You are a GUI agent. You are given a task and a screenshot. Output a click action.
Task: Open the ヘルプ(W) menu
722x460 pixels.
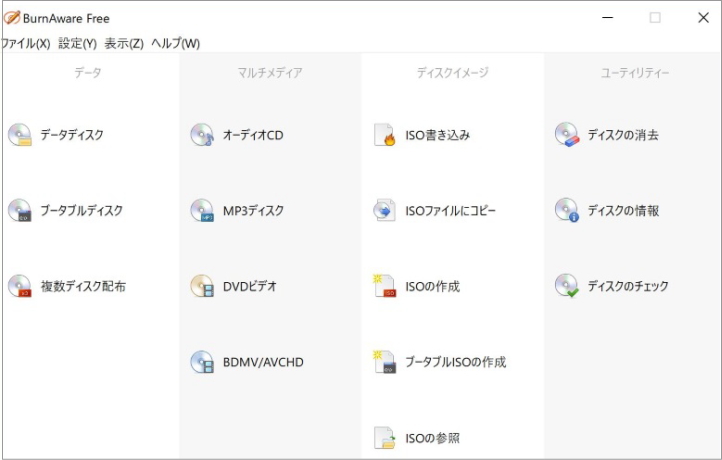[175, 44]
